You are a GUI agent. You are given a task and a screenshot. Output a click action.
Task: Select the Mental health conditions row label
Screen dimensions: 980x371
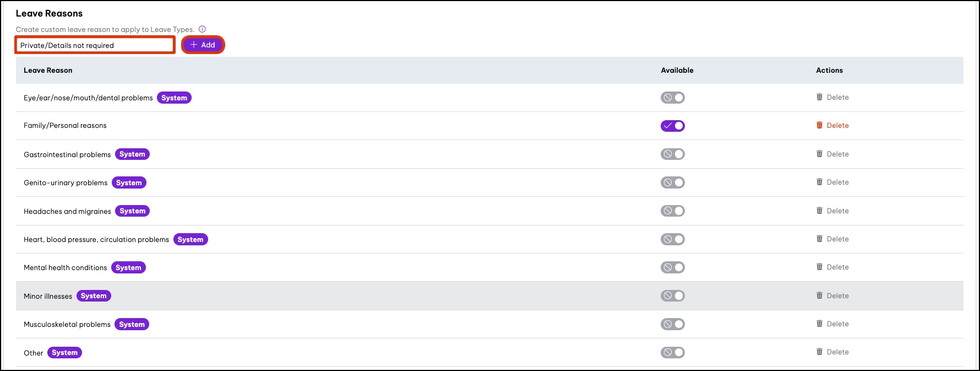pos(65,268)
